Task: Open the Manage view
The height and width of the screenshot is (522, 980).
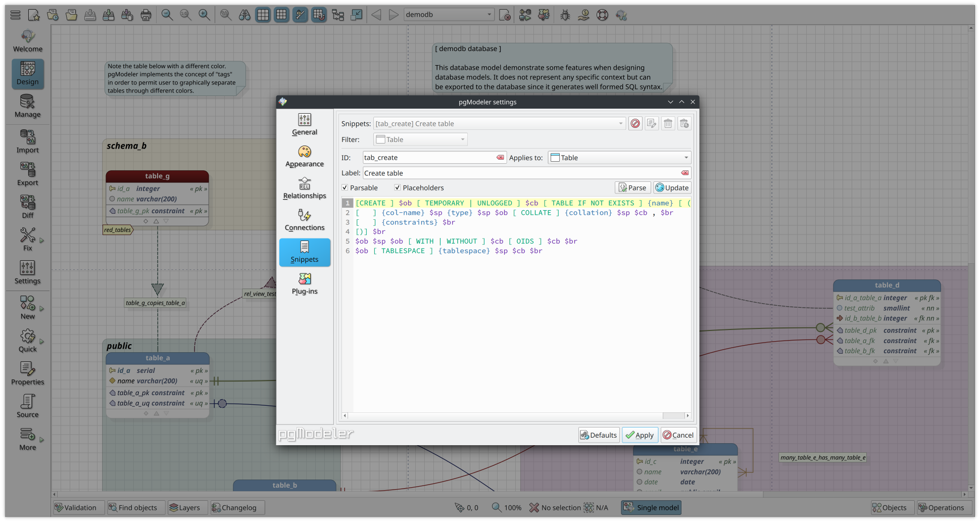Action: 28,107
